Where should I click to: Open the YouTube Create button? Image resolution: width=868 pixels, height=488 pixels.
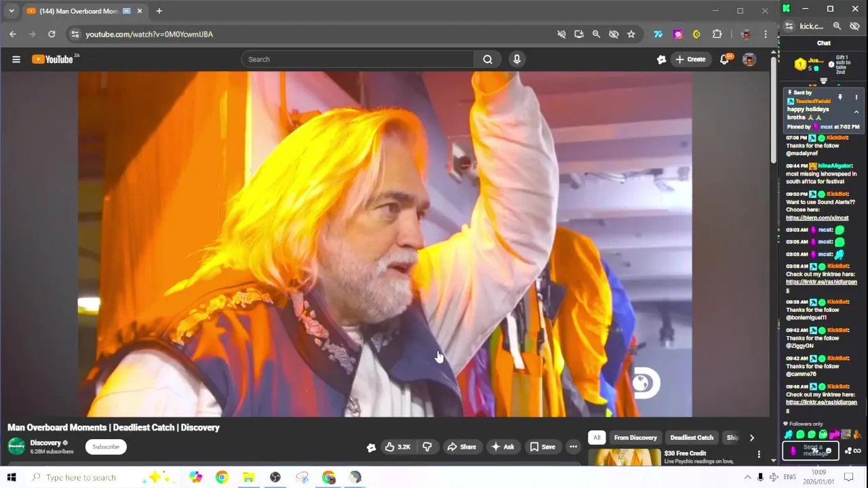(x=691, y=60)
